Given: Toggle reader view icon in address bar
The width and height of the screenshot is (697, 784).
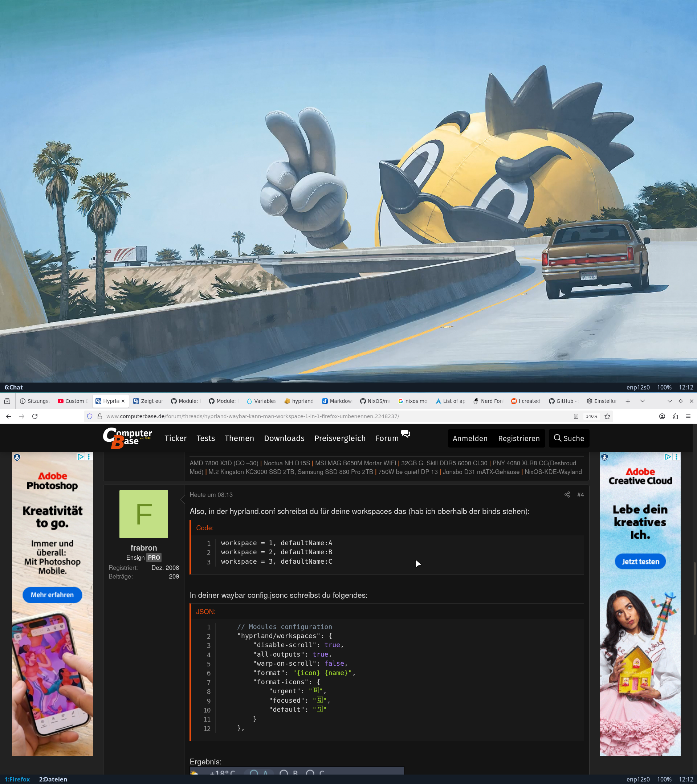Looking at the screenshot, I should point(576,416).
